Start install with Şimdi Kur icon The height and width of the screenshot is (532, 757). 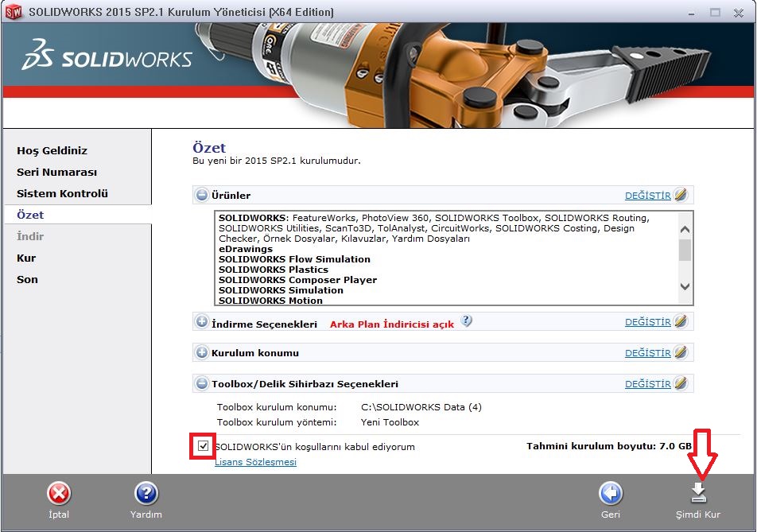coord(698,493)
